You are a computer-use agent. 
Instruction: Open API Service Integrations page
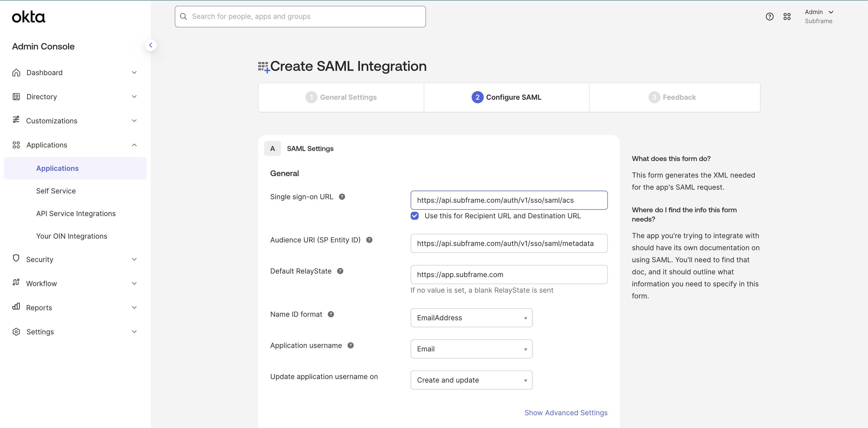tap(76, 214)
